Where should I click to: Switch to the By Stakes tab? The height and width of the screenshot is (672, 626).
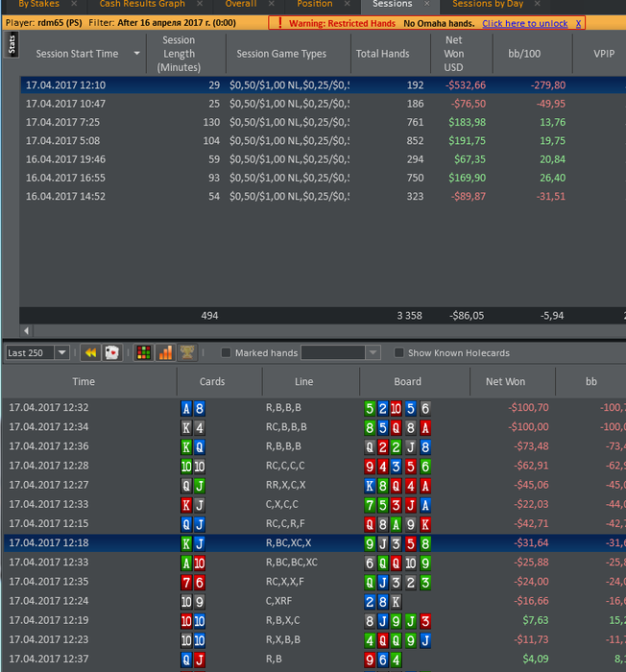coord(38,4)
